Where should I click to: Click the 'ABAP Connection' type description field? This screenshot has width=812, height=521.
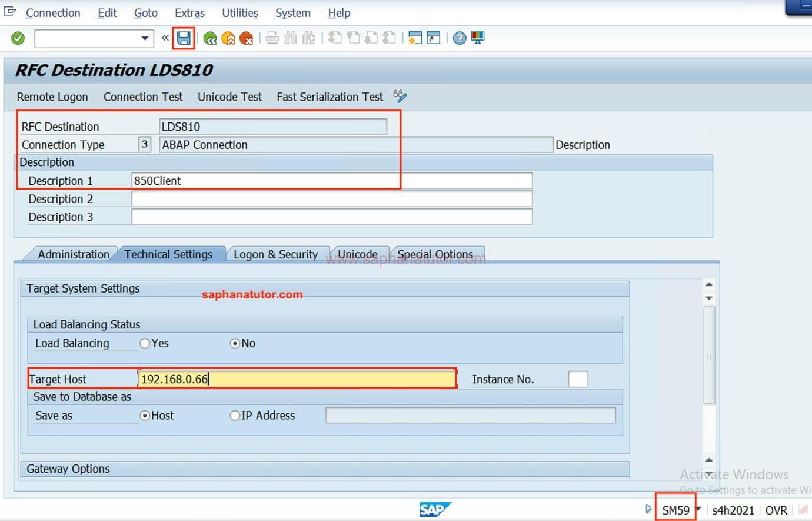(x=356, y=145)
